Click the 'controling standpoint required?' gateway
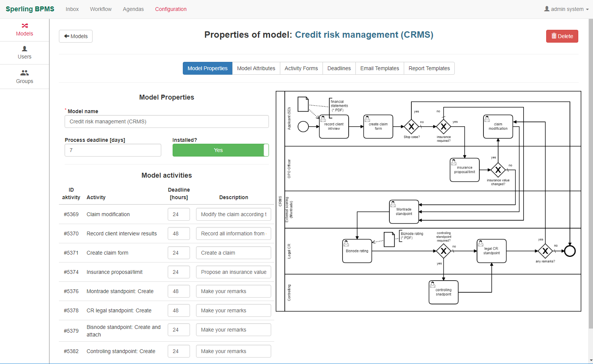593x364 pixels. (444, 251)
